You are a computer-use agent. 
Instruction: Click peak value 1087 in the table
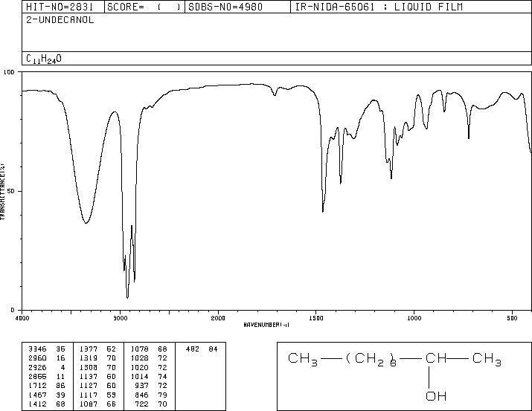89,404
